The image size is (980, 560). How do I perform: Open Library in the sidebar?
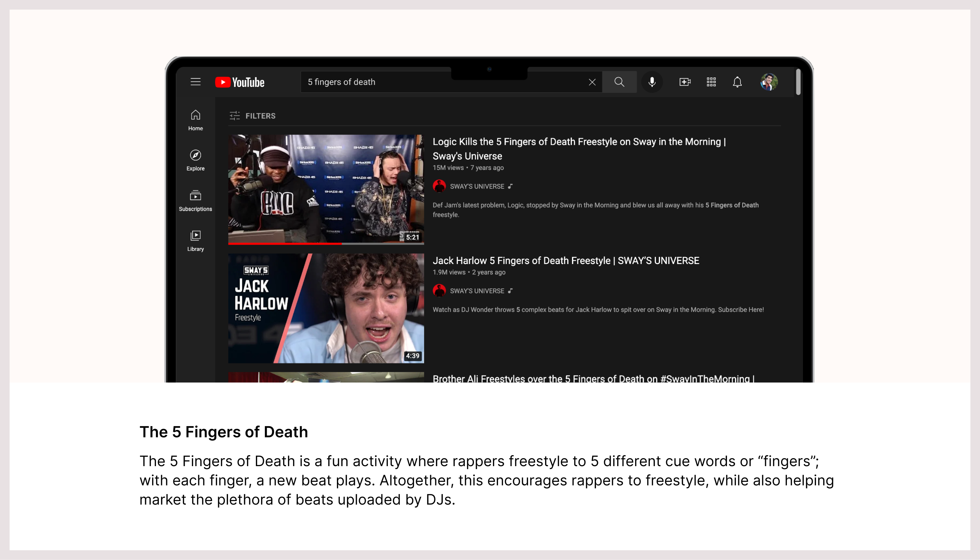tap(195, 241)
